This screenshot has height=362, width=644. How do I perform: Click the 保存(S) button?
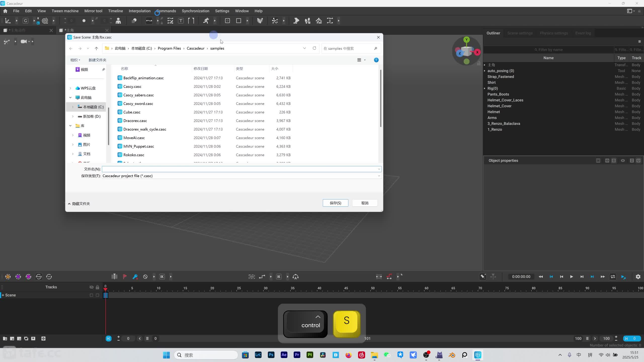335,203
